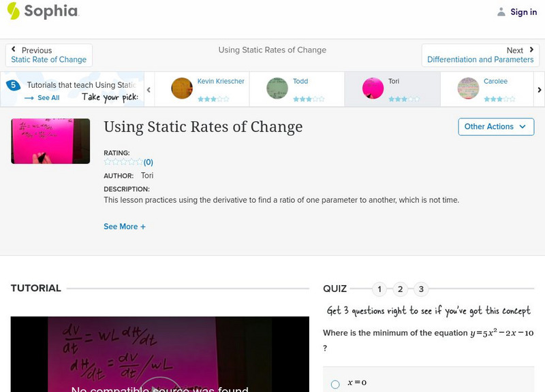The width and height of the screenshot is (545, 392).
Task: Click the left carousel chevron arrow
Action: 149,88
